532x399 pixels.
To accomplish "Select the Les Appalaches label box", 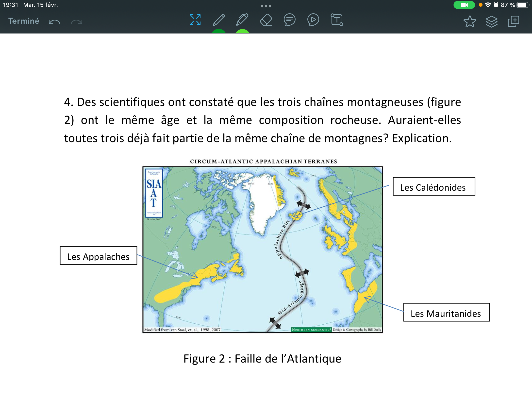I will tap(98, 256).
